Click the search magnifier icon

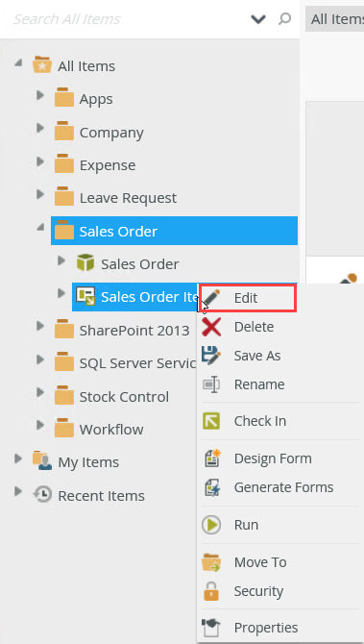[x=284, y=19]
